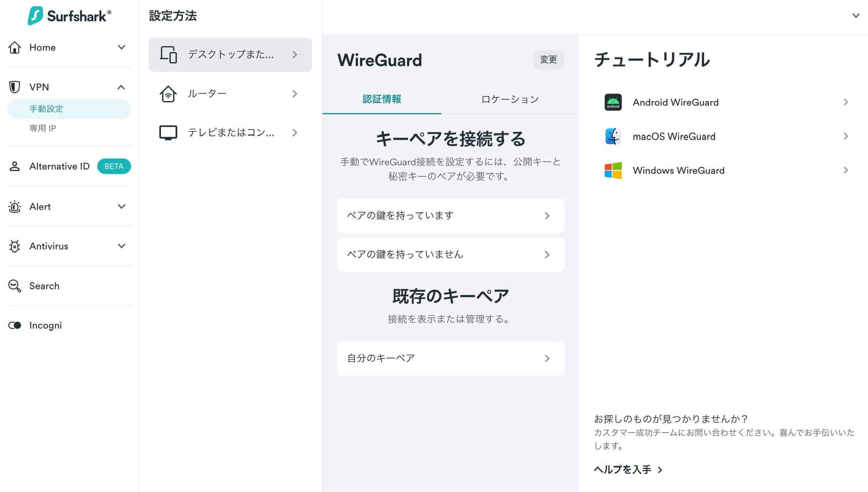
Task: Click the BETA badge
Action: tap(114, 166)
